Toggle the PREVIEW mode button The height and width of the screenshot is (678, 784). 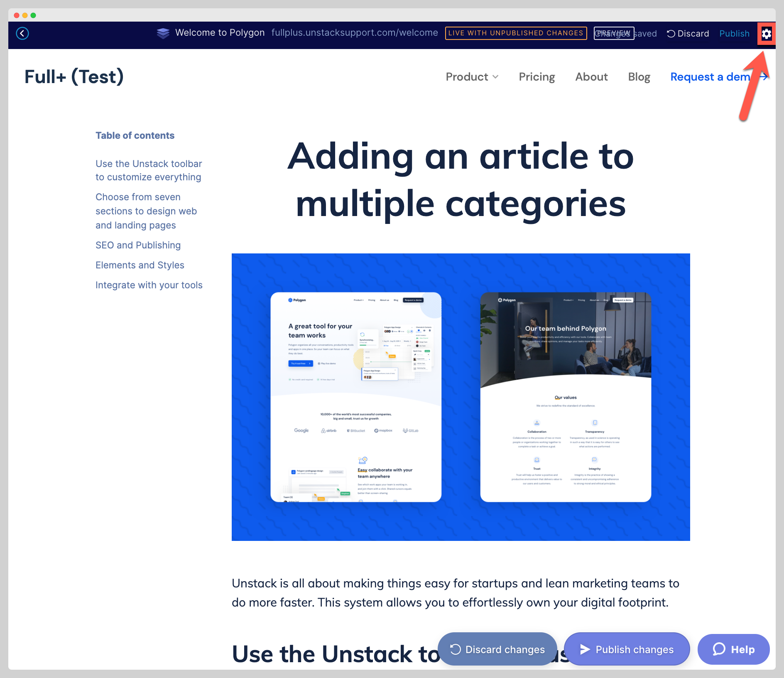(614, 33)
